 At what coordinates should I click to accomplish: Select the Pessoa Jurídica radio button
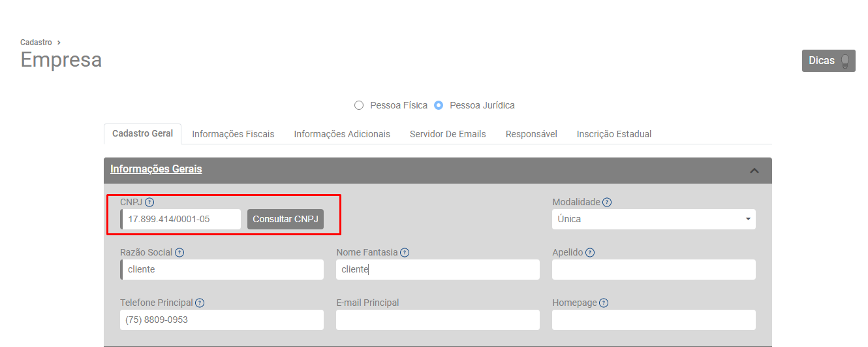[x=439, y=105]
